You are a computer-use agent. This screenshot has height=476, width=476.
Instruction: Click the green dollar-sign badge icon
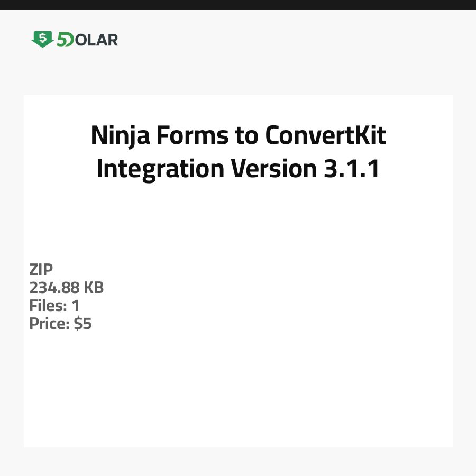coord(42,39)
